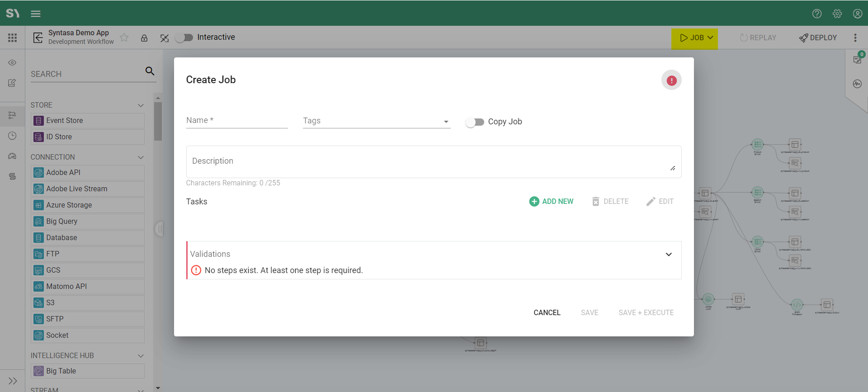
Task: Favorite the app with the star icon
Action: click(x=124, y=38)
